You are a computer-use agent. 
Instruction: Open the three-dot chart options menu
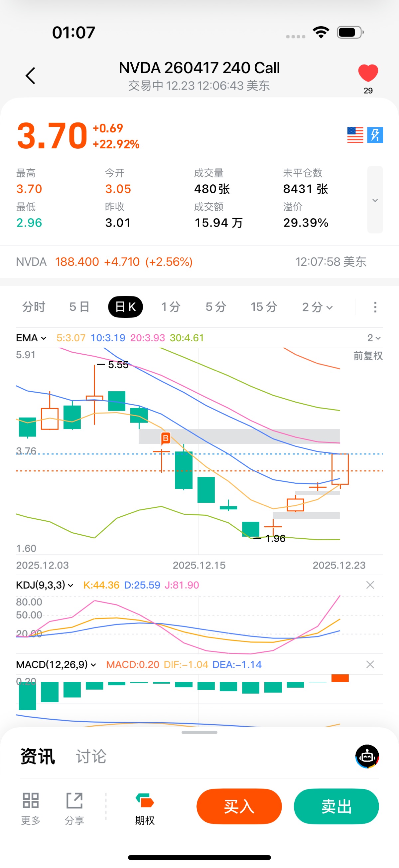[375, 307]
